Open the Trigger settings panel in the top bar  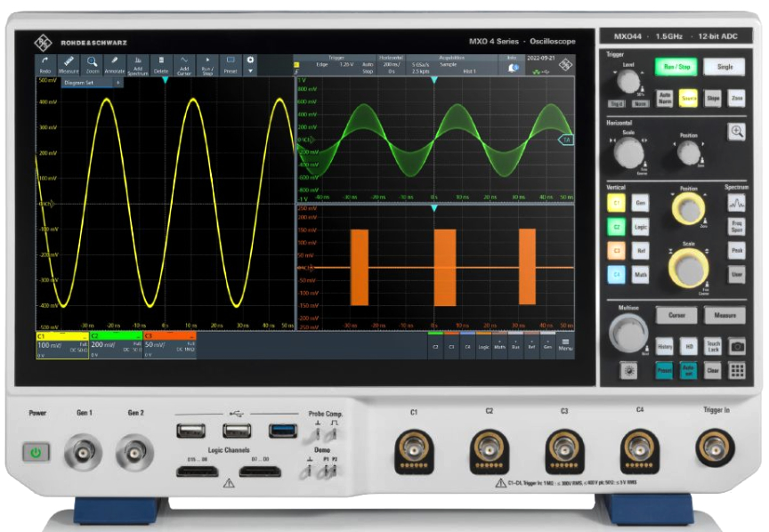(x=336, y=65)
